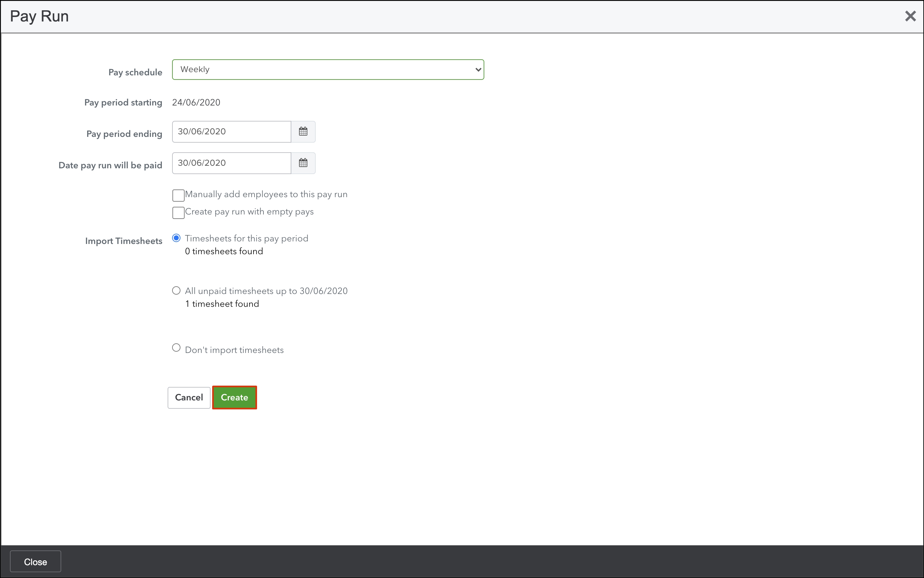The height and width of the screenshot is (578, 924).
Task: Click the Close button in footer
Action: pos(35,562)
